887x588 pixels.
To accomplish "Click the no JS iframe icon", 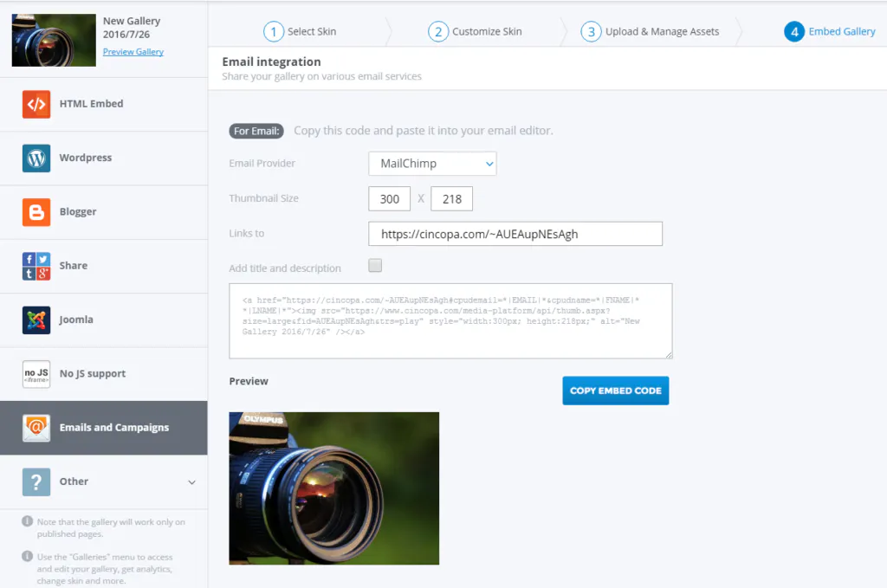I will pos(36,374).
